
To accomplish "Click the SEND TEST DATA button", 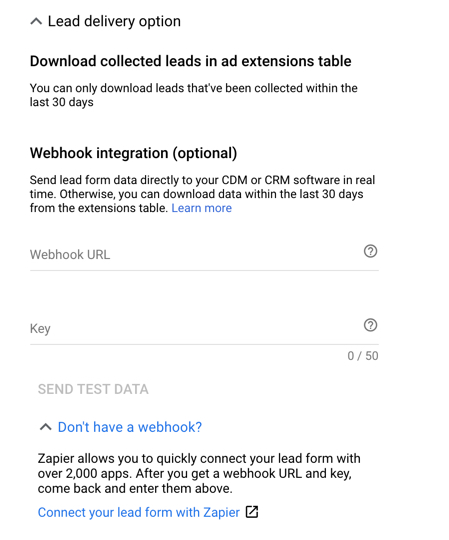I will click(x=93, y=389).
